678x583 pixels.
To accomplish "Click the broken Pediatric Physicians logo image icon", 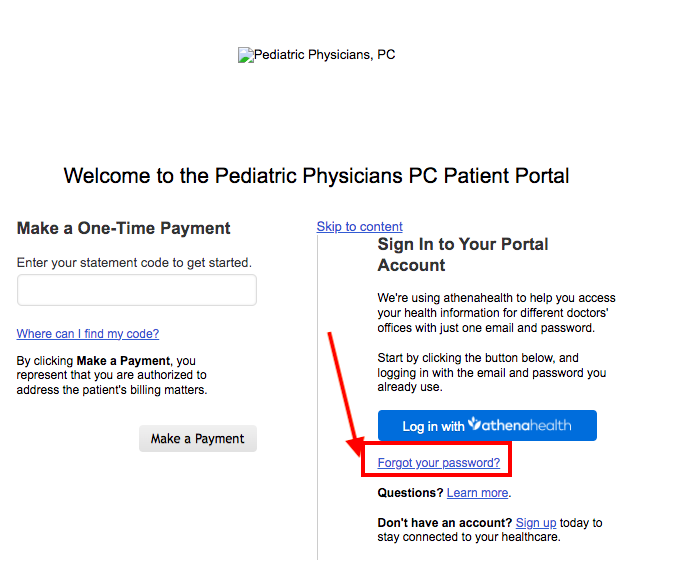I will (x=246, y=55).
